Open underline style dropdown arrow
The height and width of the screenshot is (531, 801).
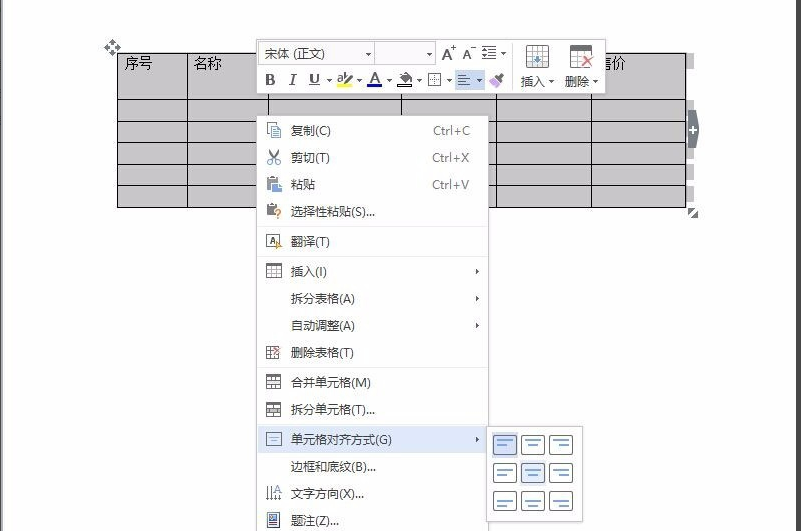pyautogui.click(x=328, y=80)
